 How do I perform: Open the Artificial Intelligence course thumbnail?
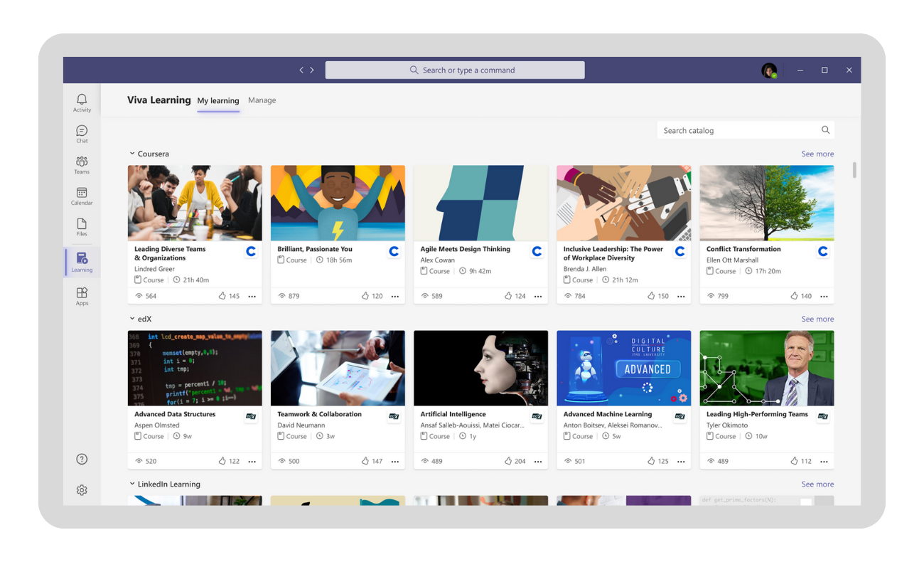[480, 369]
